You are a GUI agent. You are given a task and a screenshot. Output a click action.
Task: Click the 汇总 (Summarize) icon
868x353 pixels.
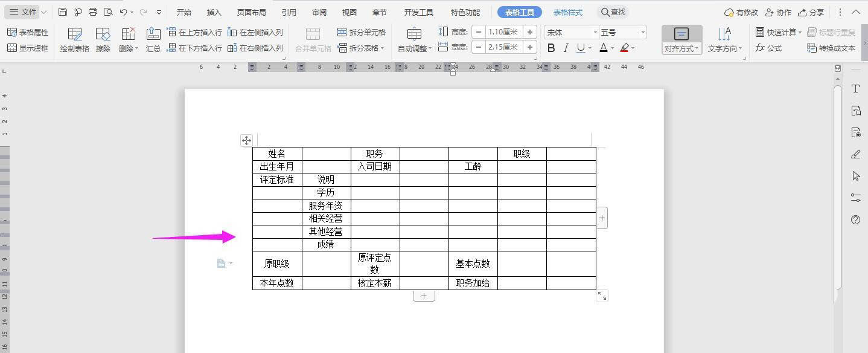(x=153, y=39)
